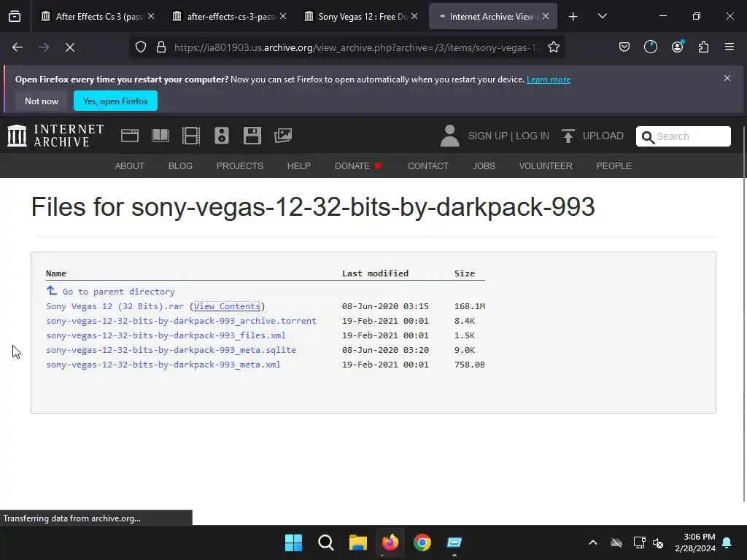Dismiss the Firefox startup notification bar
Viewport: 747px width, 560px height.
(727, 78)
